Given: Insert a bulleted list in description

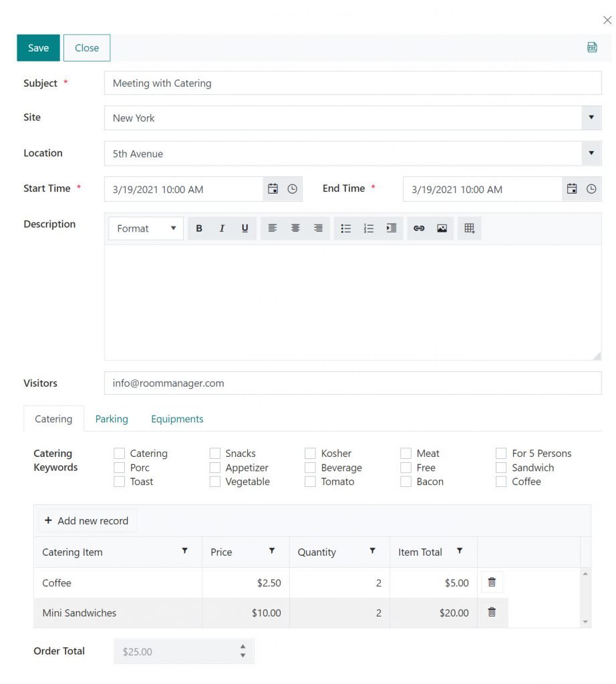Looking at the screenshot, I should pyautogui.click(x=345, y=228).
